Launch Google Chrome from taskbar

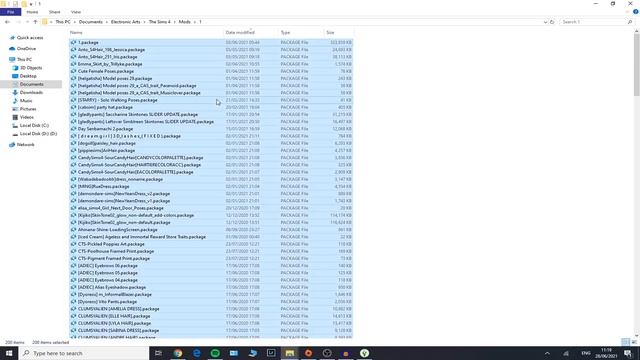coord(178,353)
